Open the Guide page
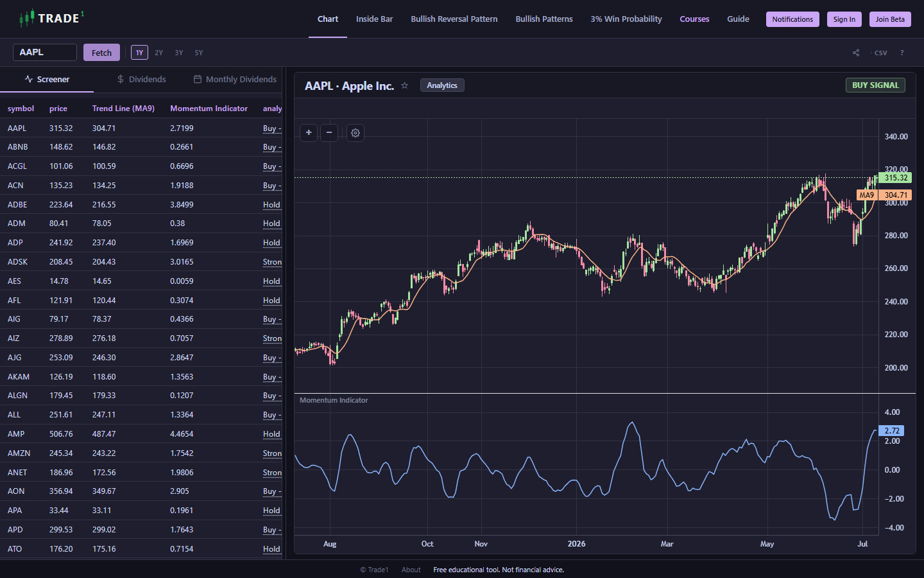 (x=738, y=19)
